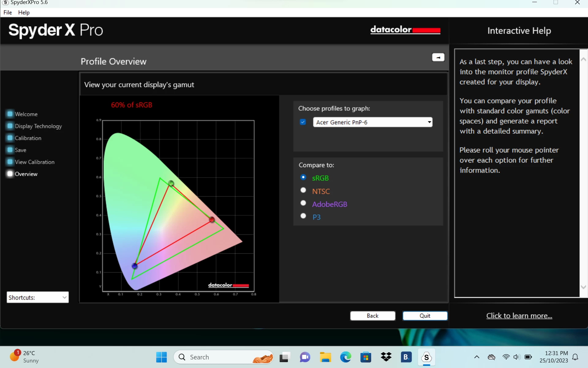Click the SpyderX taskbar icon

[426, 357]
